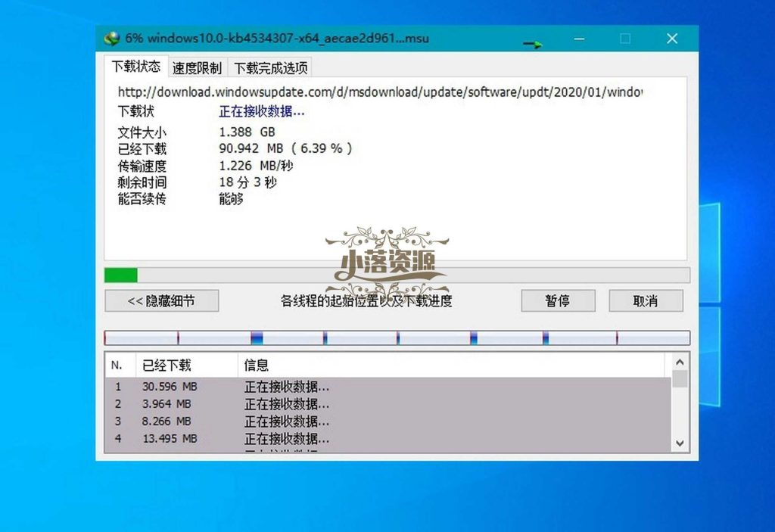Click the resume capability value 能够
This screenshot has height=532, width=775.
[x=231, y=199]
